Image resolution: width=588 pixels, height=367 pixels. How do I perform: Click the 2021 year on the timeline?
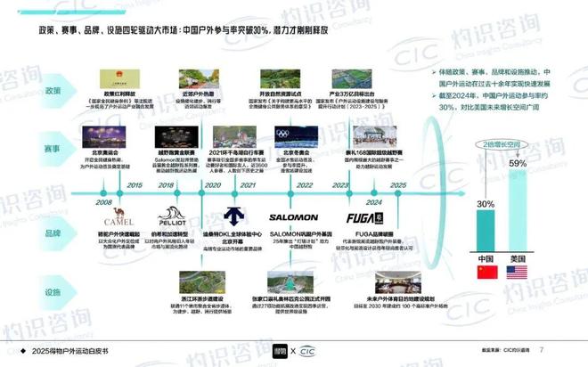tap(248, 185)
